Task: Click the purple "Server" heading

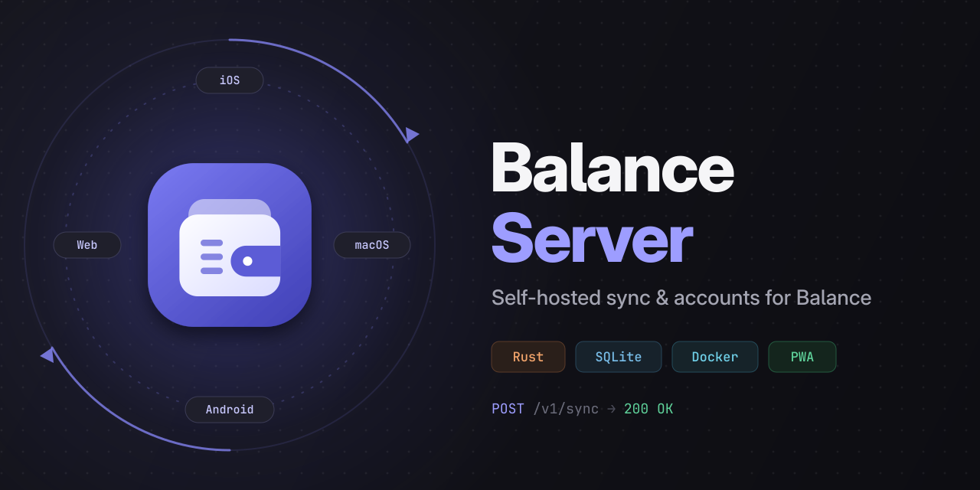Action: click(592, 238)
